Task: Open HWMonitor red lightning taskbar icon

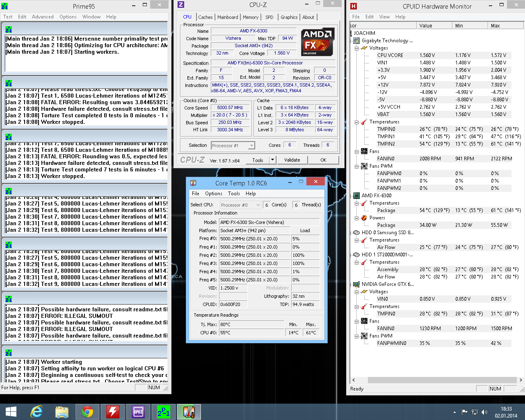Action: click(x=112, y=411)
